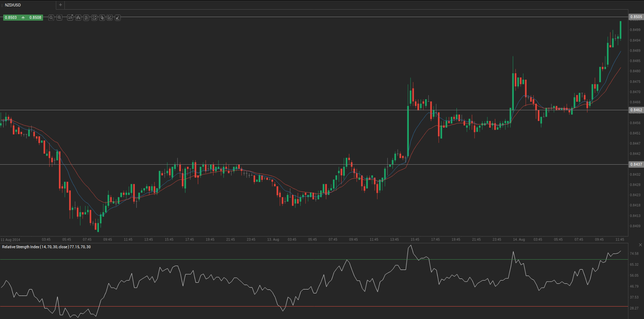Click the 13. Aug date on time axis

point(273,240)
